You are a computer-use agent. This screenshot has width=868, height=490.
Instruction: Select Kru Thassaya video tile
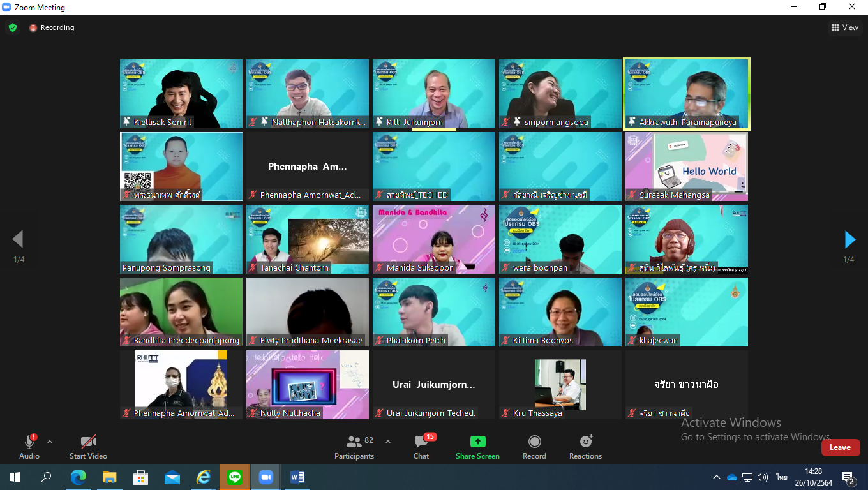click(560, 385)
